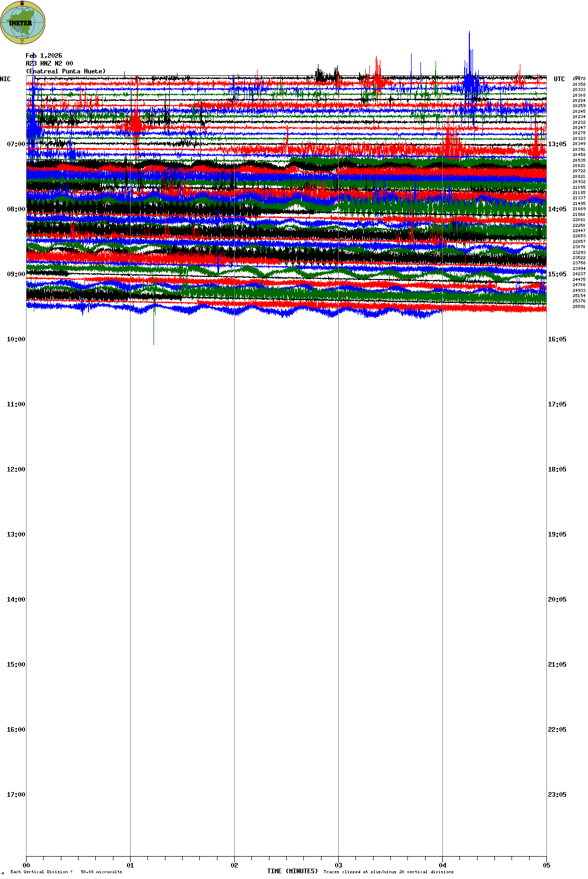Click the 23:05 UTC time label
Image resolution: width=588 pixels, height=879 pixels.
point(557,795)
